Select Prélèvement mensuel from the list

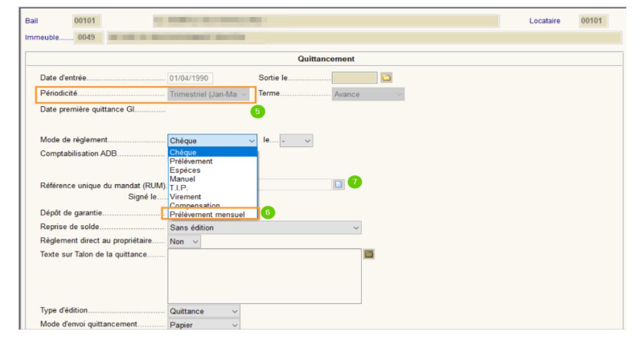pos(207,215)
